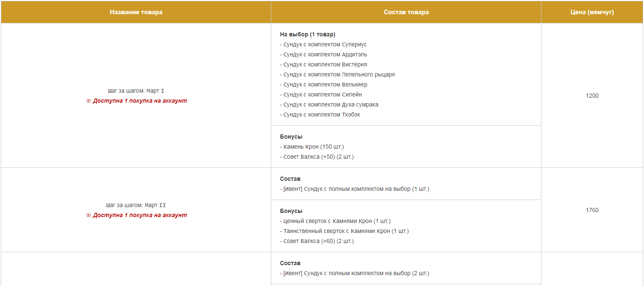Select the "Шаг за шагом: Март I" product name

click(x=136, y=91)
